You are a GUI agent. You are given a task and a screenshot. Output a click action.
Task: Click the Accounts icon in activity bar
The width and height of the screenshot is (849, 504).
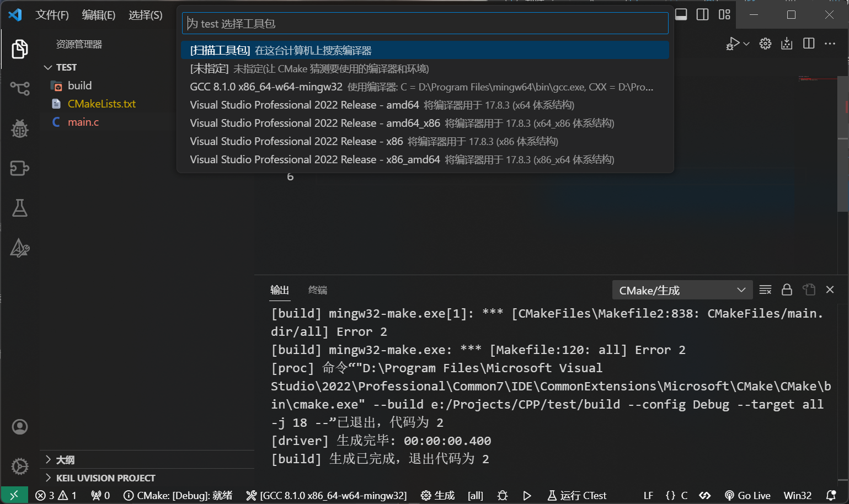pyautogui.click(x=20, y=427)
